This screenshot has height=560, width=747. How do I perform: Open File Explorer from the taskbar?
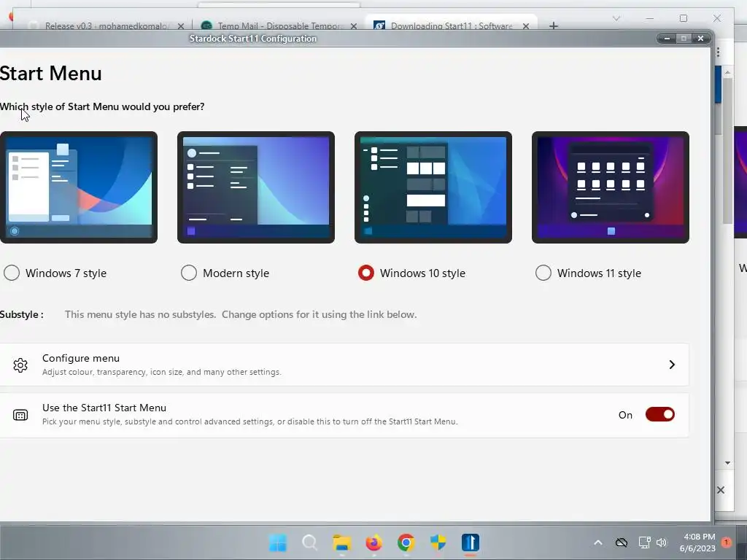[x=341, y=542]
